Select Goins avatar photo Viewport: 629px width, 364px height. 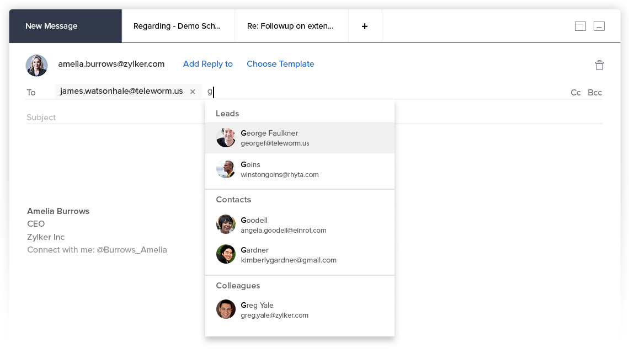point(226,169)
